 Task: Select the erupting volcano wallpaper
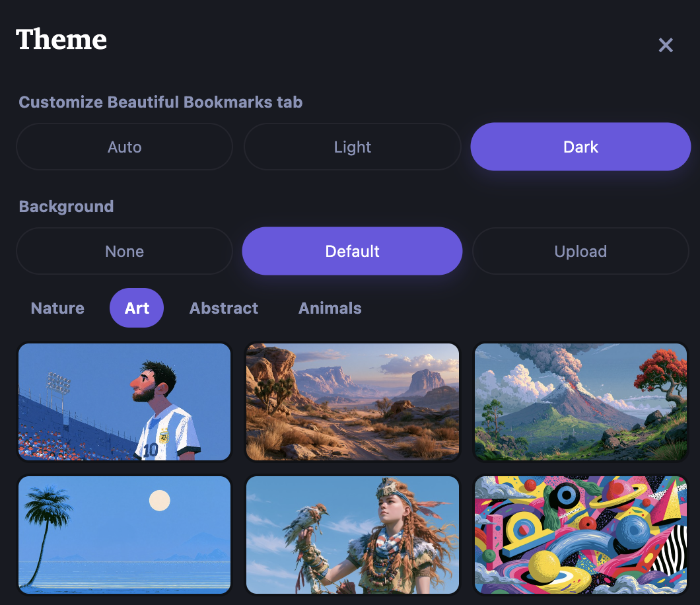pos(581,402)
